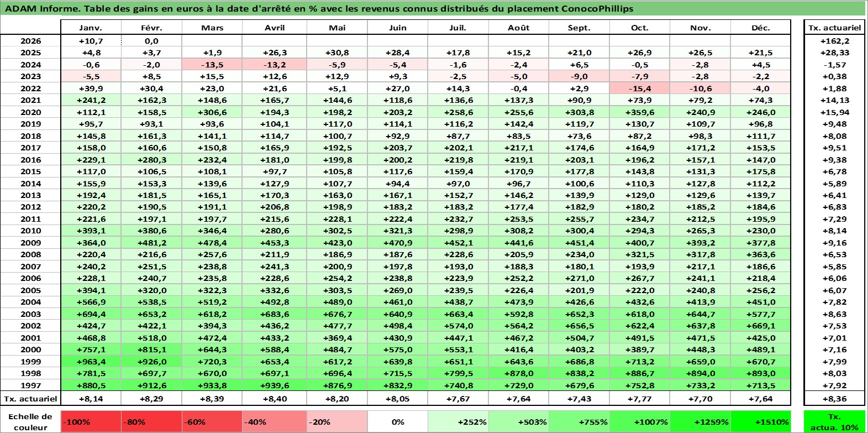
Task: Click the +1007% scale cell
Action: (640, 421)
